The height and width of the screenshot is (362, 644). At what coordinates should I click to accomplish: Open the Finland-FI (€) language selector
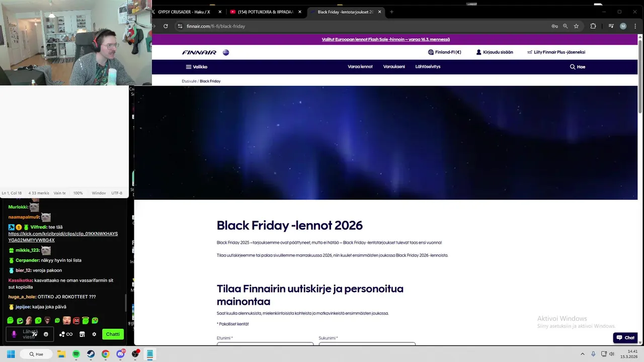coord(445,52)
